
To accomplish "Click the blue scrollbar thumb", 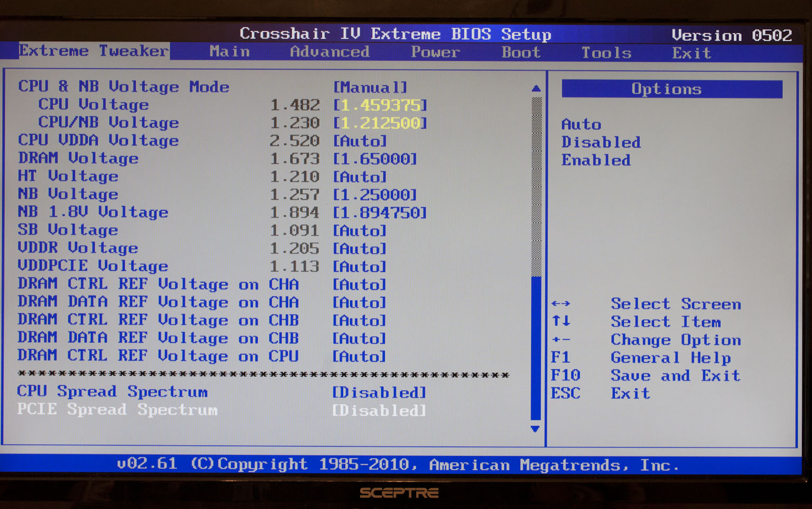I will (536, 348).
